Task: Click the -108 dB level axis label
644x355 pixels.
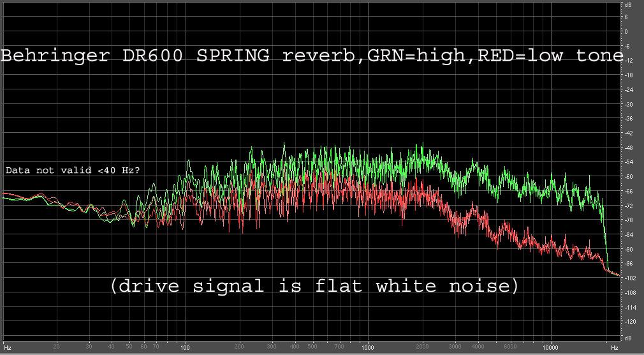Action: 629,292
